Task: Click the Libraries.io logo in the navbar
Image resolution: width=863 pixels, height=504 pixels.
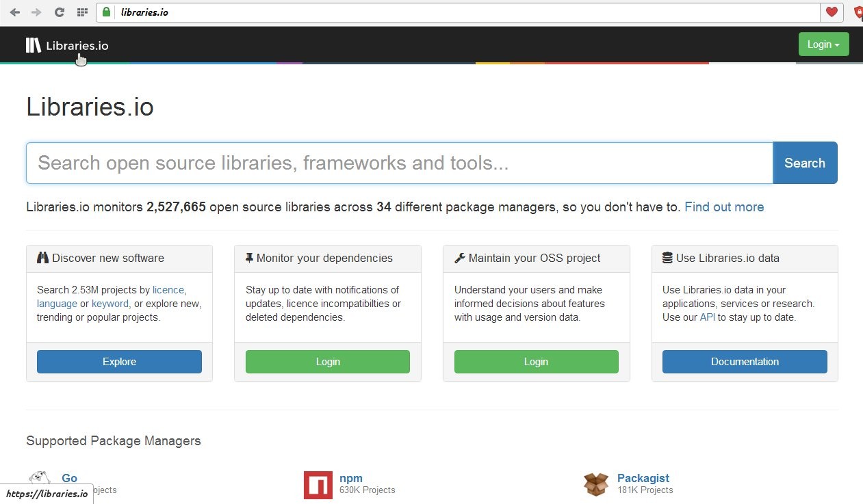Action: [x=67, y=45]
